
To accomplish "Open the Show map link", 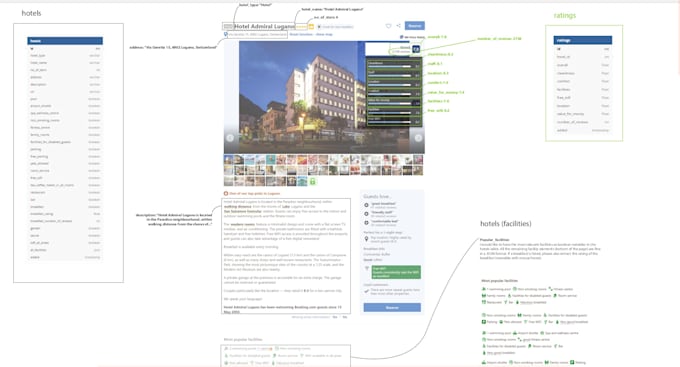I will click(324, 34).
